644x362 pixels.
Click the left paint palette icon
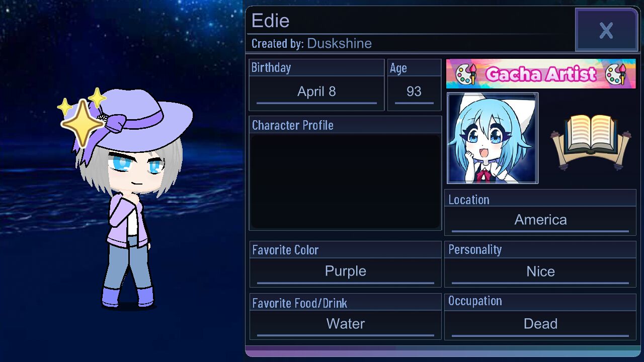[x=466, y=74]
